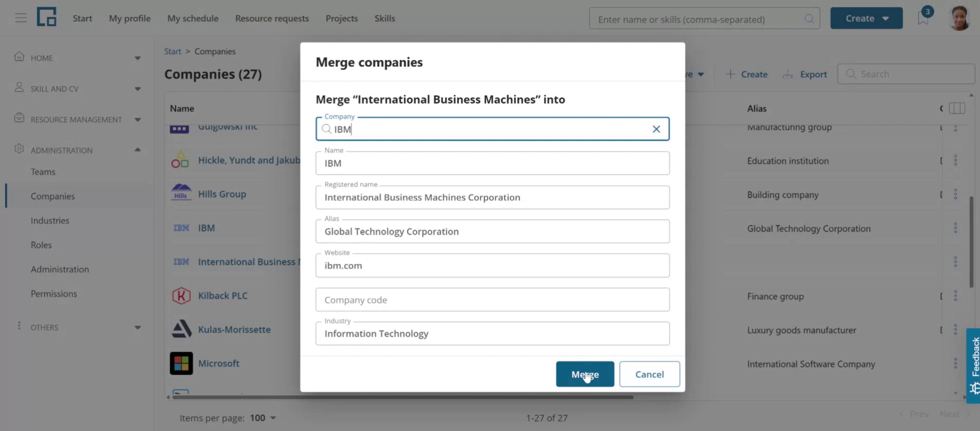This screenshot has height=431, width=980.
Task: Click the app logo icon
Action: click(x=47, y=17)
